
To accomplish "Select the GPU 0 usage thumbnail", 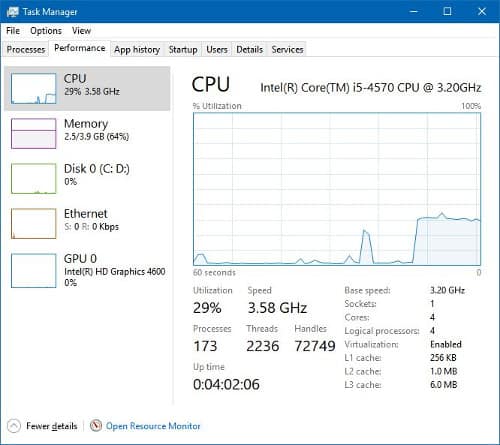I will pyautogui.click(x=33, y=270).
